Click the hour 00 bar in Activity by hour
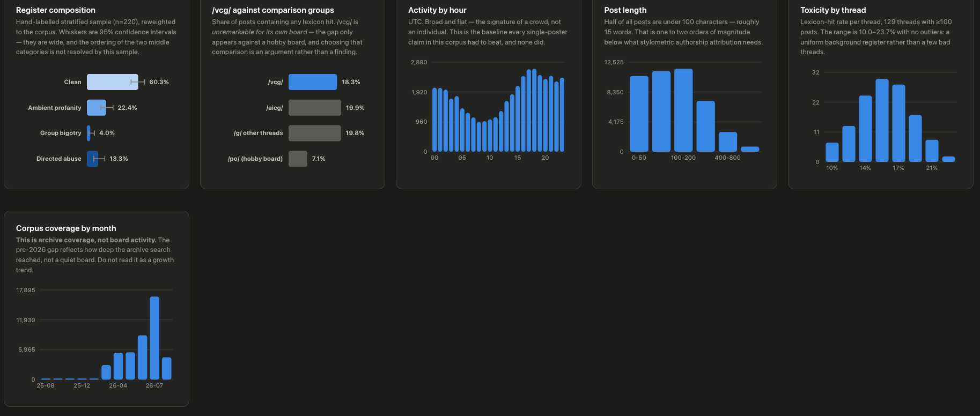Image resolution: width=980 pixels, height=416 pixels. click(434, 120)
